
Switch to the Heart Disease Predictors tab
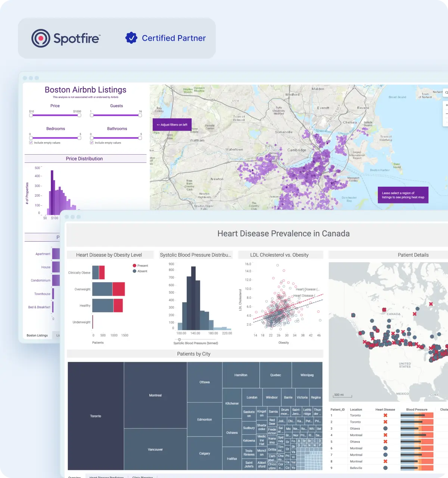pyautogui.click(x=106, y=477)
